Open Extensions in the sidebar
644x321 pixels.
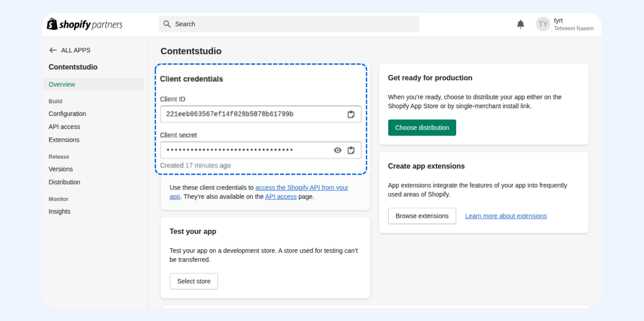[x=64, y=140]
